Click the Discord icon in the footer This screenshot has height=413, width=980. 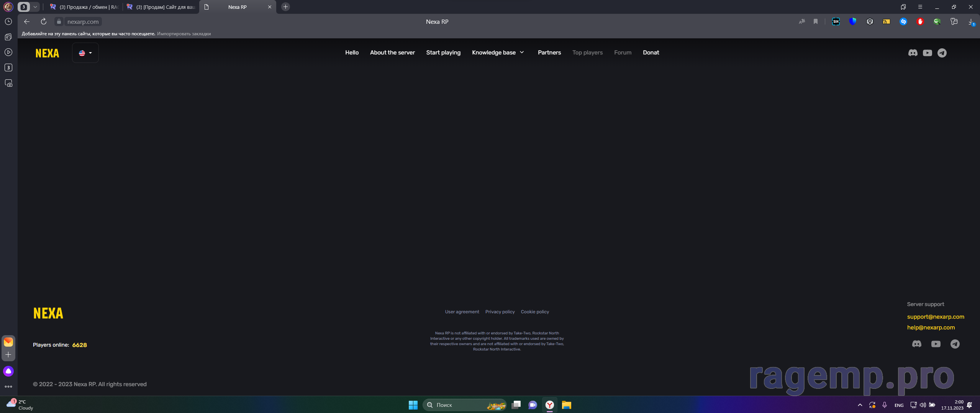point(916,344)
